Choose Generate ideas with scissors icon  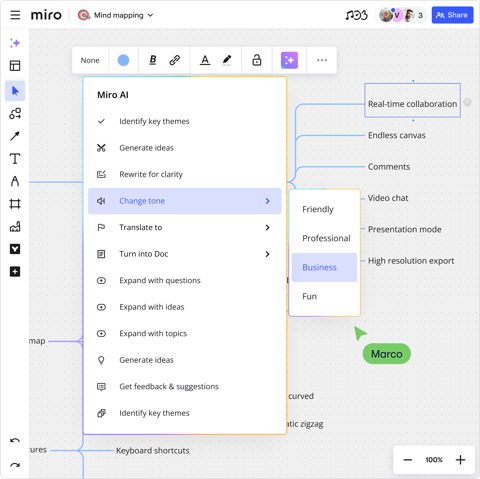[x=185, y=148]
